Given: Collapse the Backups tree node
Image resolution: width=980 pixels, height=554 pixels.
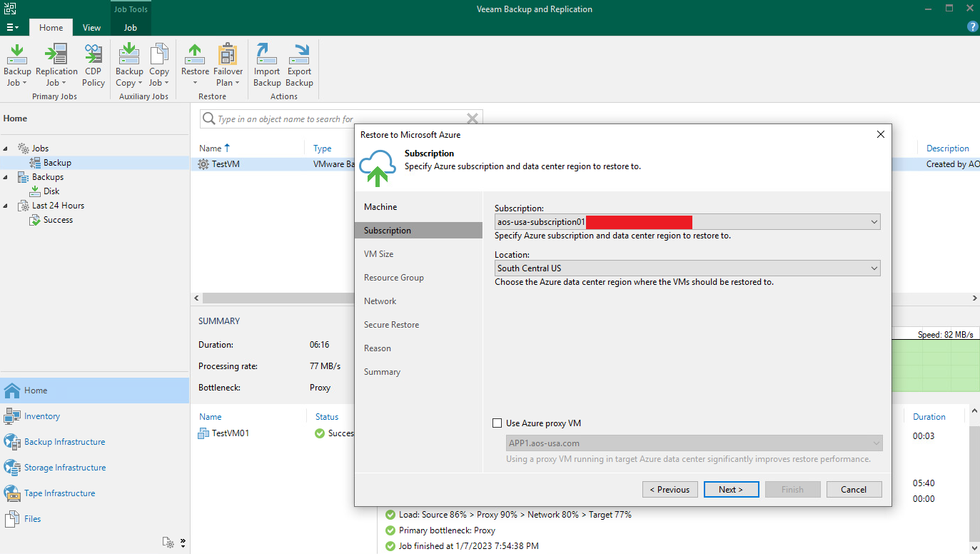Looking at the screenshot, I should [6, 177].
